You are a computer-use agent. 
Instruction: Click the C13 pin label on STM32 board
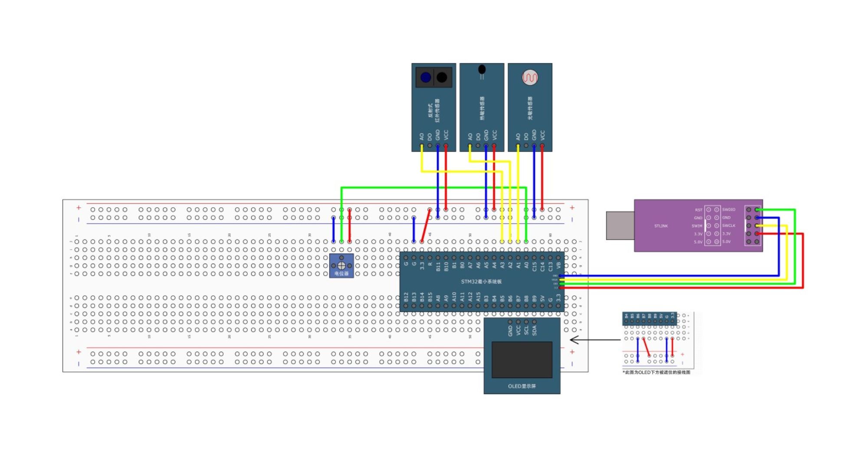pos(550,266)
